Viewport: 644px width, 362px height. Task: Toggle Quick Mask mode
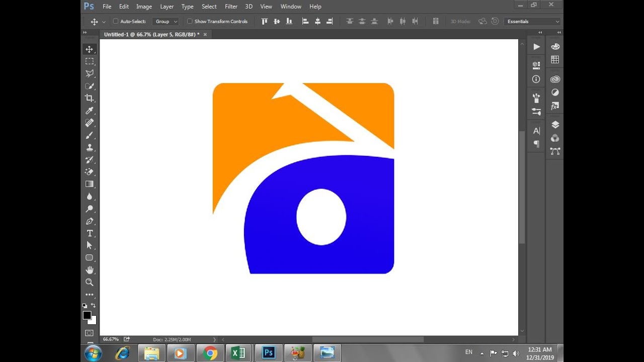point(90,333)
